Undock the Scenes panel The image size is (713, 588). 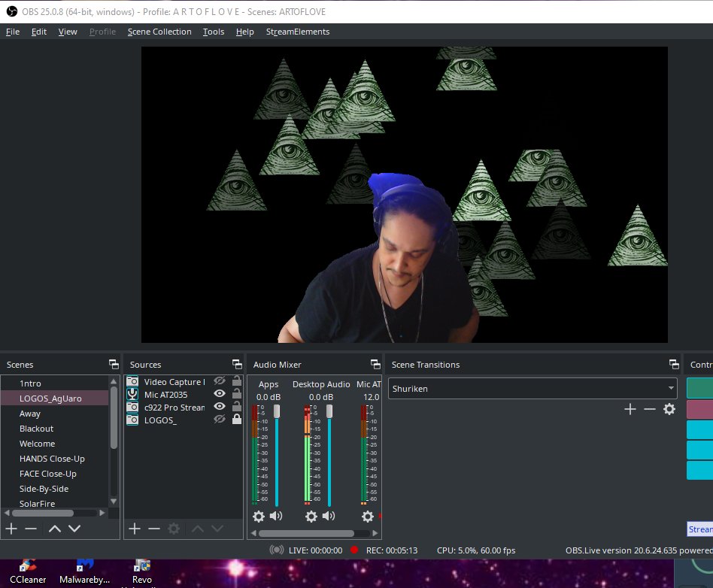(x=114, y=364)
